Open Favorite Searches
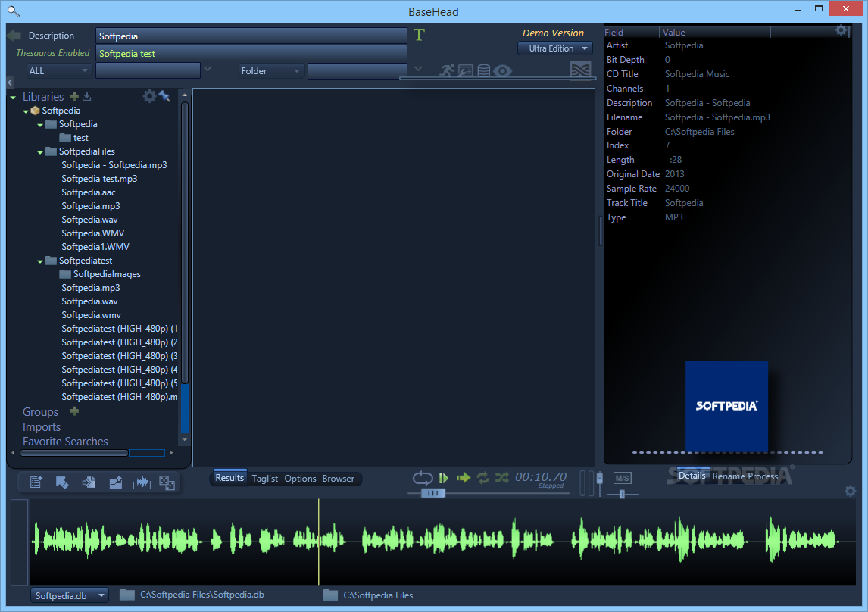The width and height of the screenshot is (868, 612). [65, 442]
